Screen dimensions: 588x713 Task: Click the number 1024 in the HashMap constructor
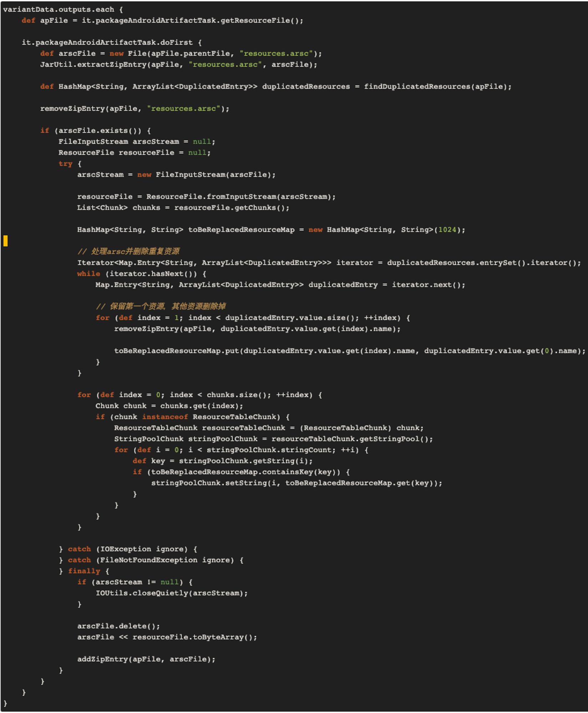(447, 230)
